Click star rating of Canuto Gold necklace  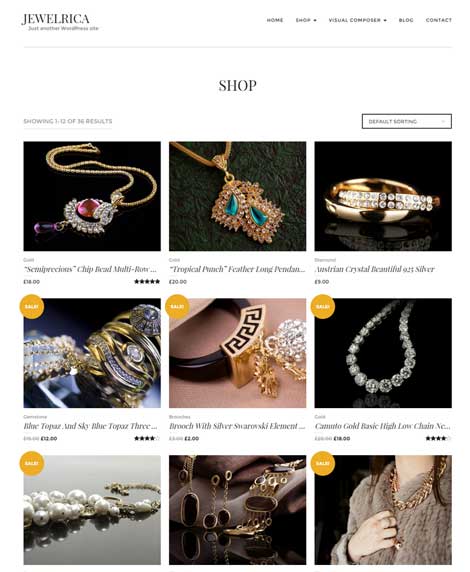click(438, 438)
